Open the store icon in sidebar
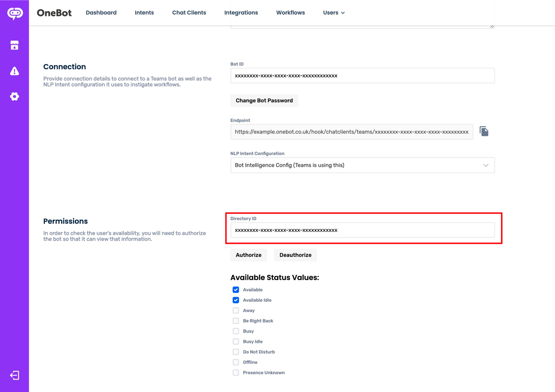Image resolution: width=555 pixels, height=392 pixels. point(14,45)
